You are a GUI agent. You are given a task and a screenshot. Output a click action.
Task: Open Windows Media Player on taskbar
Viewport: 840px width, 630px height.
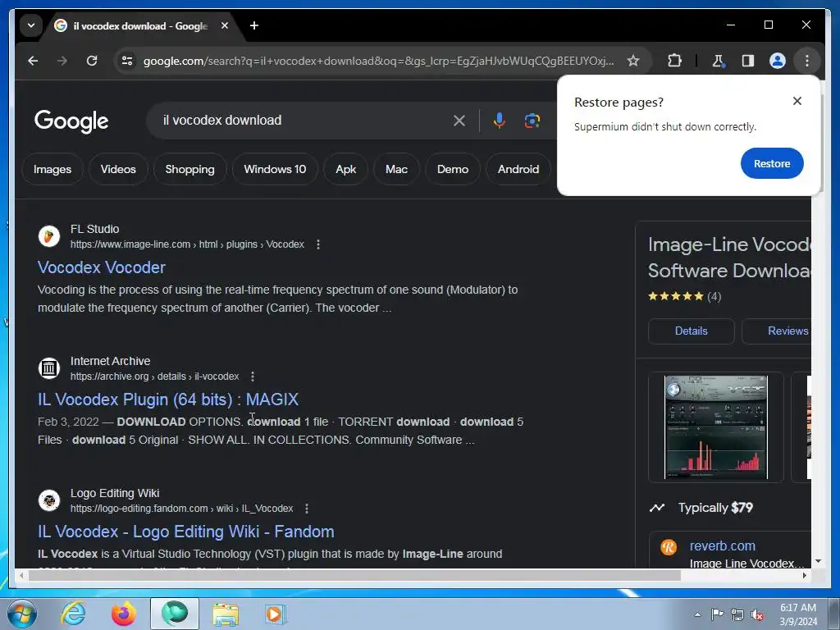[x=276, y=614]
